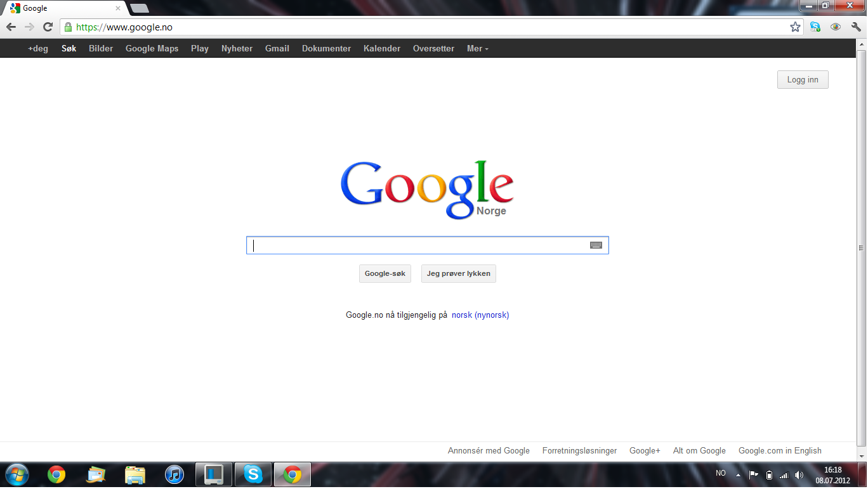Viewport: 868px width, 489px height.
Task: Click the Skype extension icon in toolbar
Action: (815, 27)
